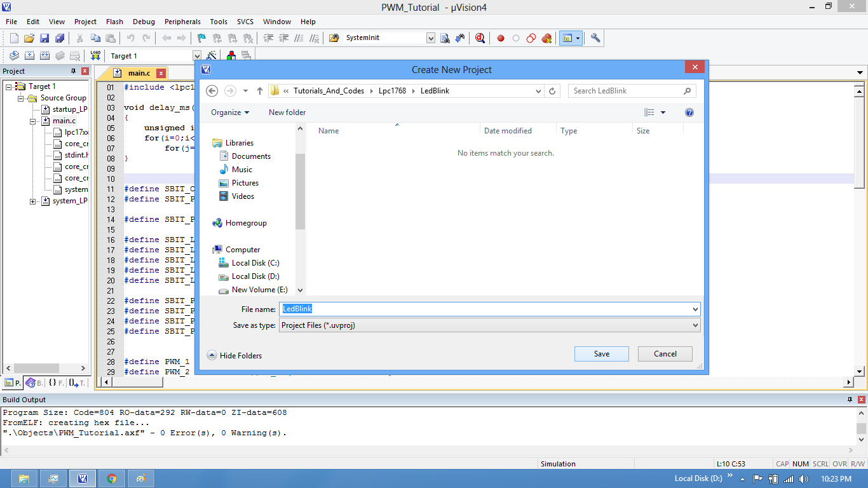The width and height of the screenshot is (868, 488).
Task: Open the File name history dropdown arrow
Action: pyautogui.click(x=695, y=309)
